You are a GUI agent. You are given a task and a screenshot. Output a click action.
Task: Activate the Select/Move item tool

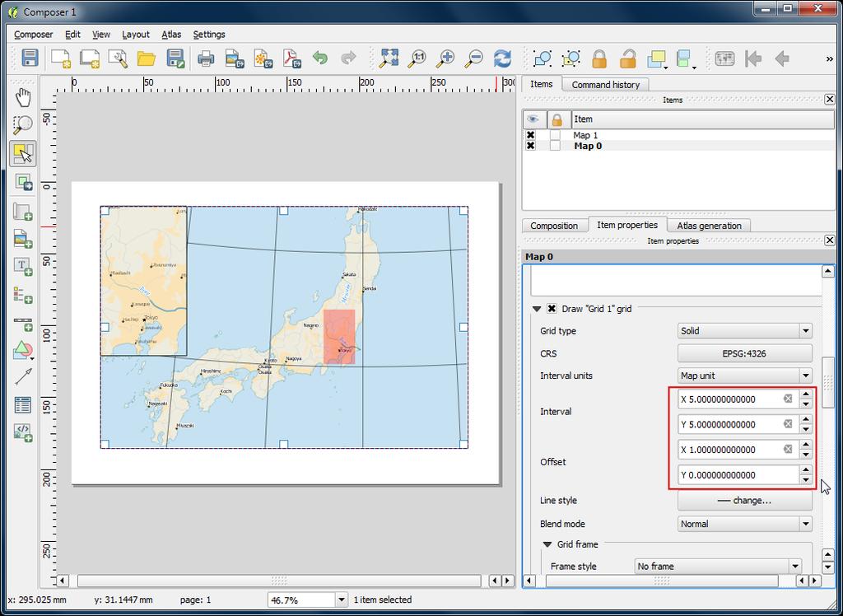23,154
